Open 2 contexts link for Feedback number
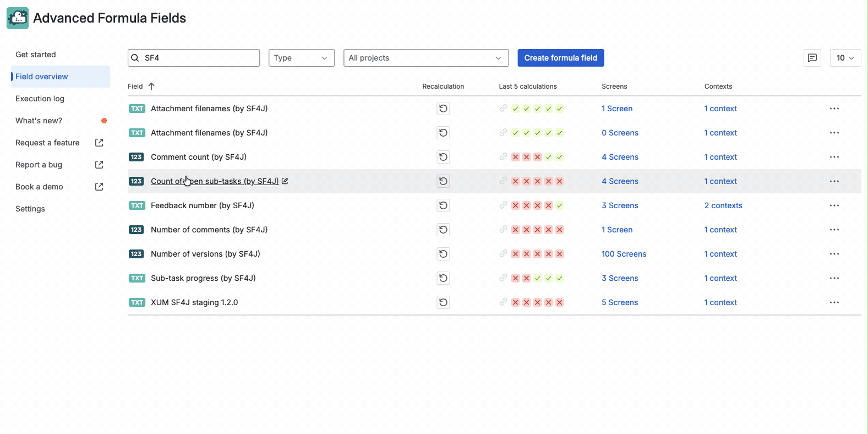Screen dimensions: 868x434 723,205
